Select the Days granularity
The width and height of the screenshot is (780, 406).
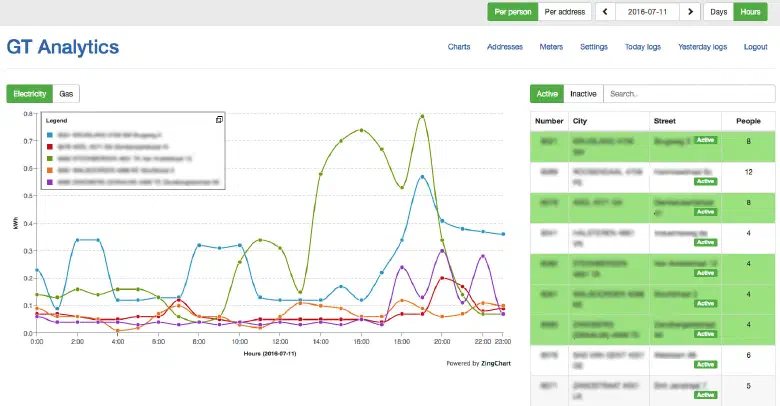(718, 12)
